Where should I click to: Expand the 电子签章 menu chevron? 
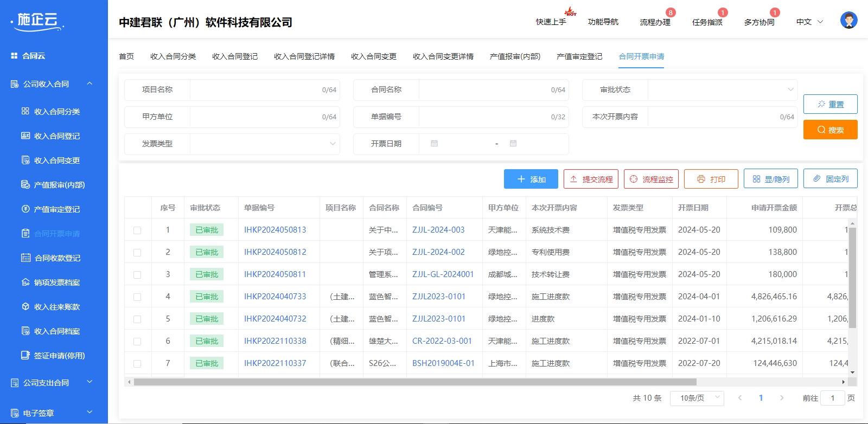(90, 413)
